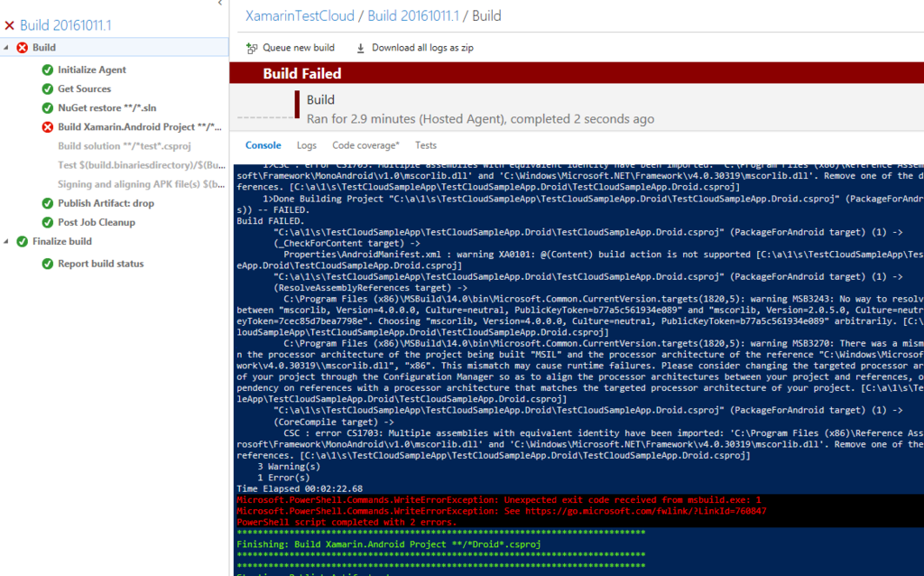Click the 'PowerShell script completed with 2 errors.' line

(346, 523)
